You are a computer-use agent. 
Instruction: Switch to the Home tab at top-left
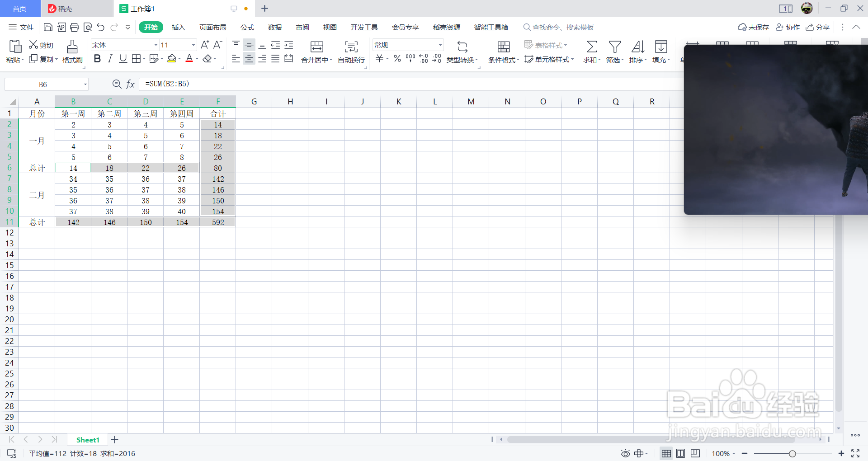(x=19, y=9)
